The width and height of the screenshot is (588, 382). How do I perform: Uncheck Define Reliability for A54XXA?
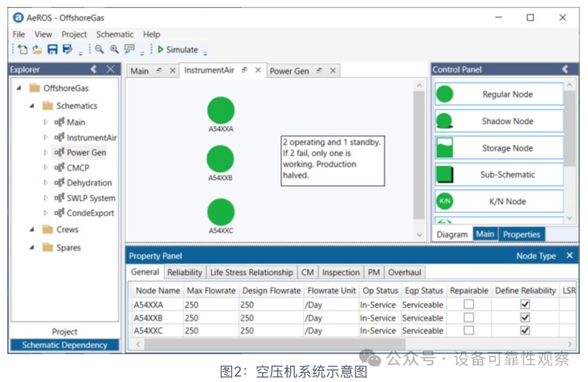pos(525,304)
